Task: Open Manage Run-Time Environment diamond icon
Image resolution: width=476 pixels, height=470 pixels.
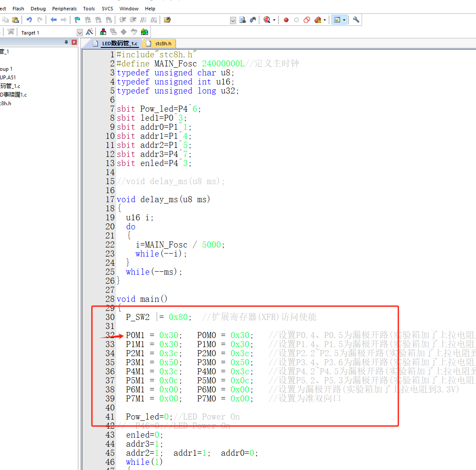Action: (x=123, y=32)
